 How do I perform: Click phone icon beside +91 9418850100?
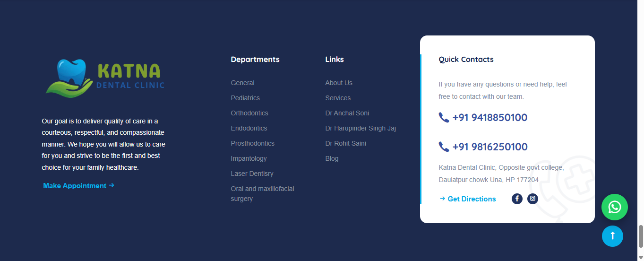444,118
